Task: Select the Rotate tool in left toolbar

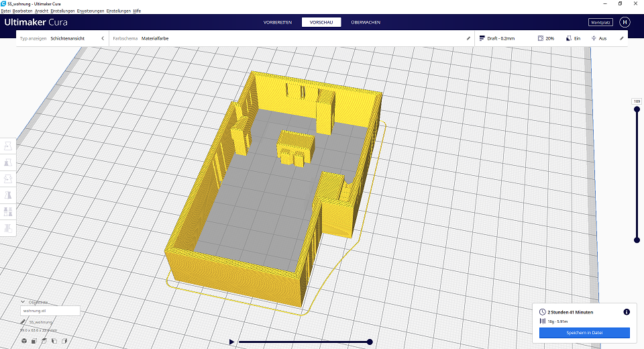Action: click(9, 179)
